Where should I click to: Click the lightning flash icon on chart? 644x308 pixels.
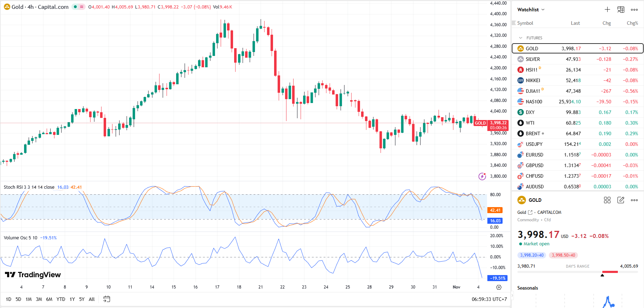click(x=482, y=176)
